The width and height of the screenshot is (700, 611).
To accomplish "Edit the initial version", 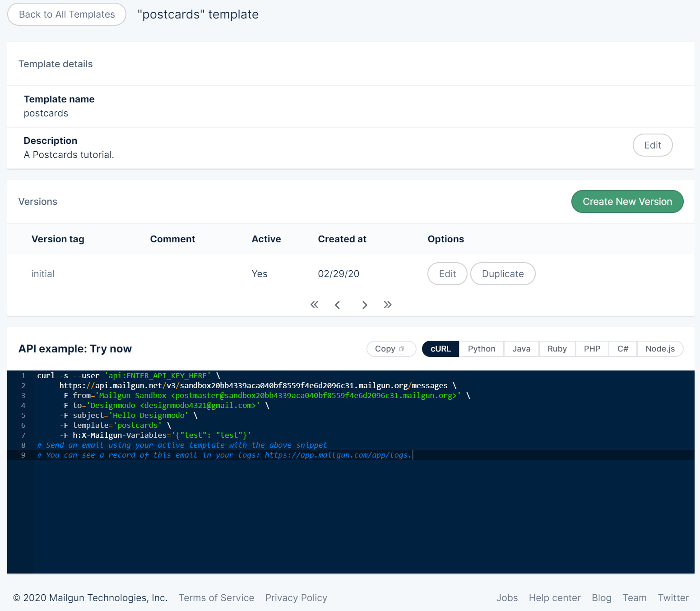I will [447, 274].
